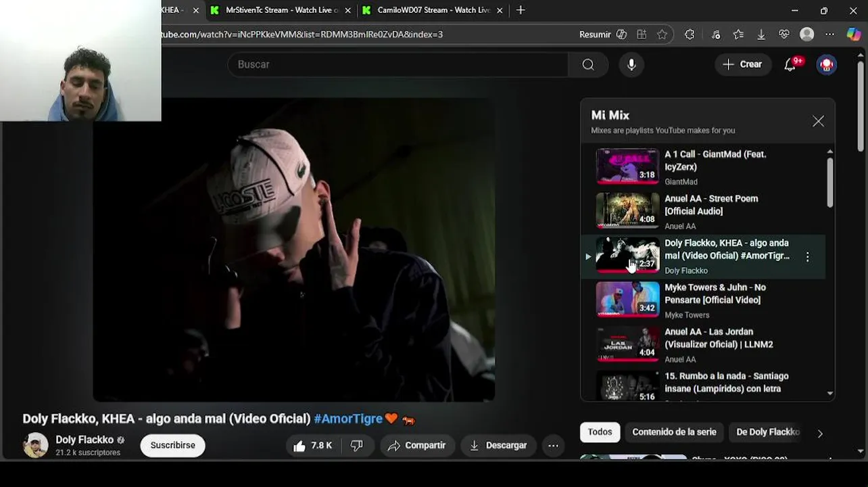
Task: Start voice search with the microphone icon
Action: click(x=631, y=64)
